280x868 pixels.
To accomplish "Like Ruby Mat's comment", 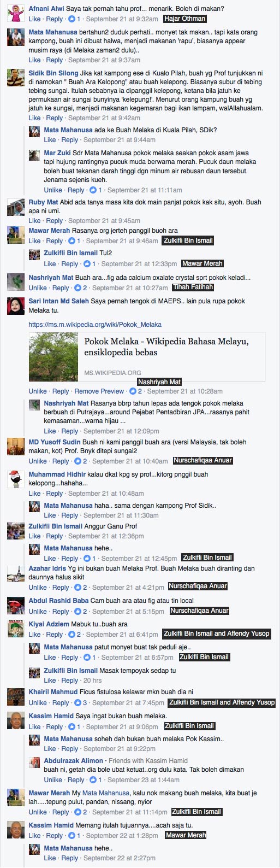I will point(34,221).
